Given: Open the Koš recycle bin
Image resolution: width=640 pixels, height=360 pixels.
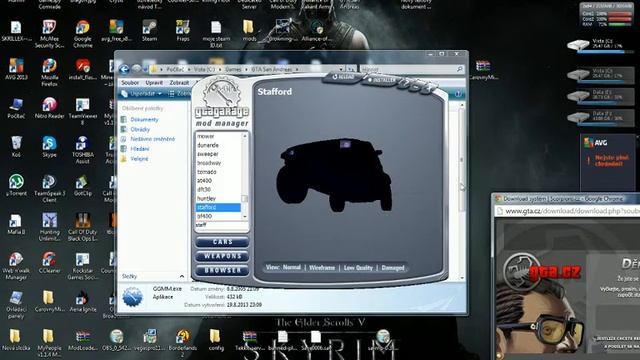Looking at the screenshot, I should pyautogui.click(x=16, y=146).
